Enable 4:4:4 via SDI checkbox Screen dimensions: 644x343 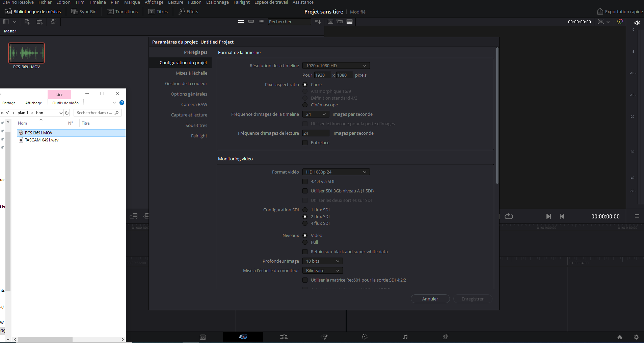tap(305, 182)
